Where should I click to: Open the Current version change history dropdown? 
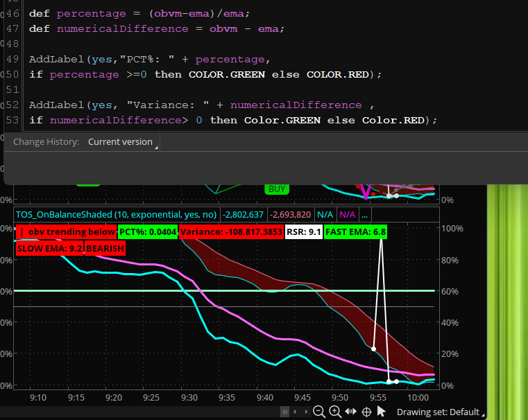coord(121,141)
